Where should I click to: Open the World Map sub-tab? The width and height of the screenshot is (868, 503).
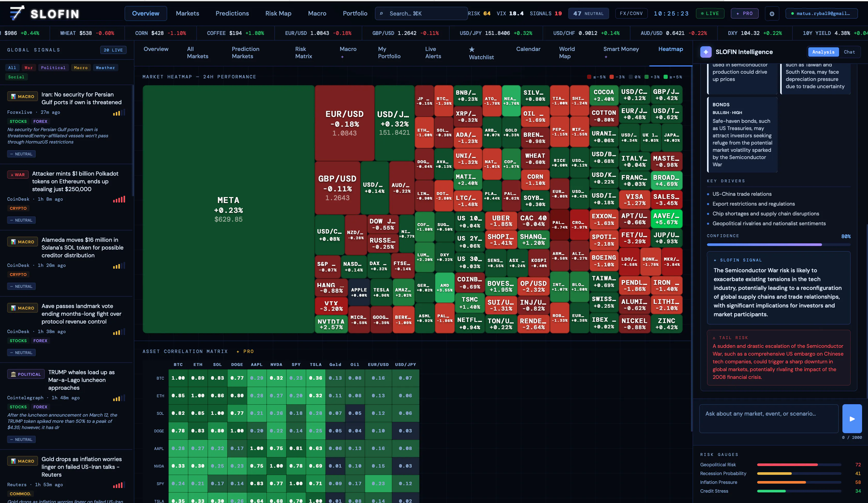pyautogui.click(x=567, y=52)
